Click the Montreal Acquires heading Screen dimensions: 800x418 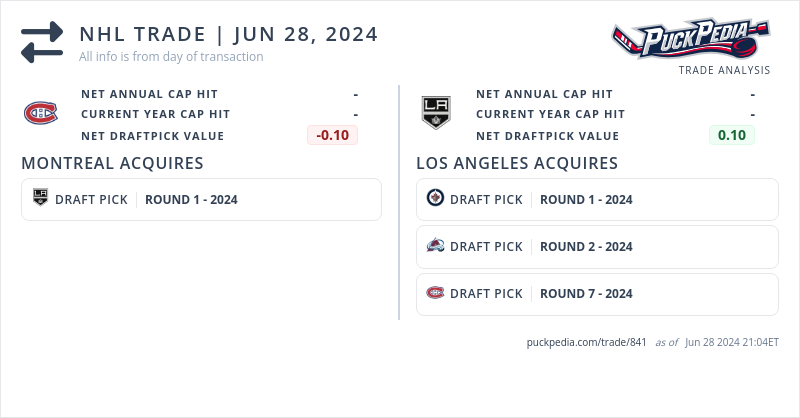[113, 163]
